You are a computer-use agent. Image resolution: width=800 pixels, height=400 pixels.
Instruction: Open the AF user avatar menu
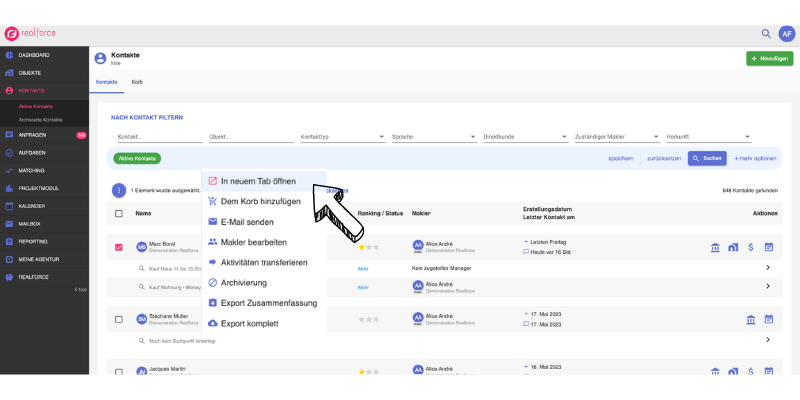[x=786, y=34]
